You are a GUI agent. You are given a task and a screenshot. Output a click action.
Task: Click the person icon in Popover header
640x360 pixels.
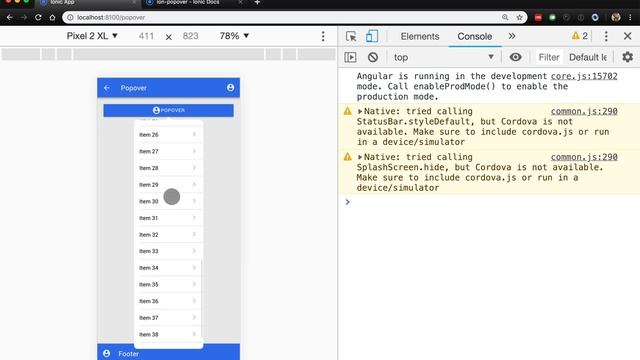(231, 88)
